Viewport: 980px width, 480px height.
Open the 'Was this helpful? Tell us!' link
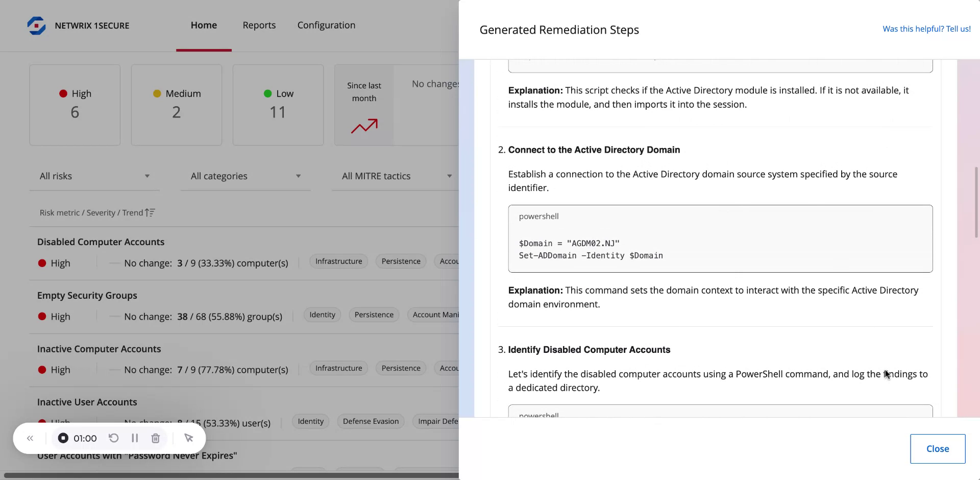coord(926,29)
